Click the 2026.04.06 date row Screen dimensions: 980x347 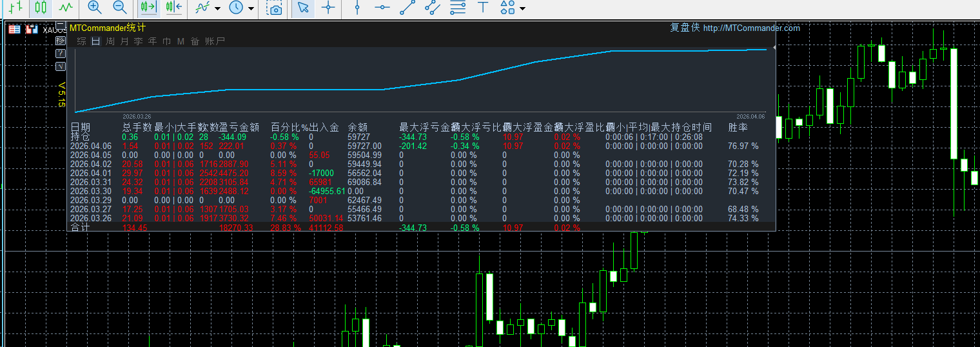(91, 146)
